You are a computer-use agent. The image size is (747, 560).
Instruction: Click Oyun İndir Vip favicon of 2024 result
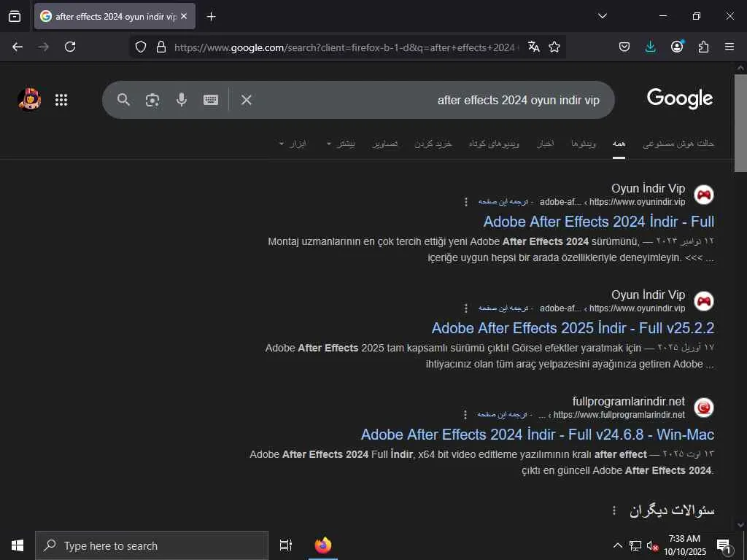pos(704,195)
